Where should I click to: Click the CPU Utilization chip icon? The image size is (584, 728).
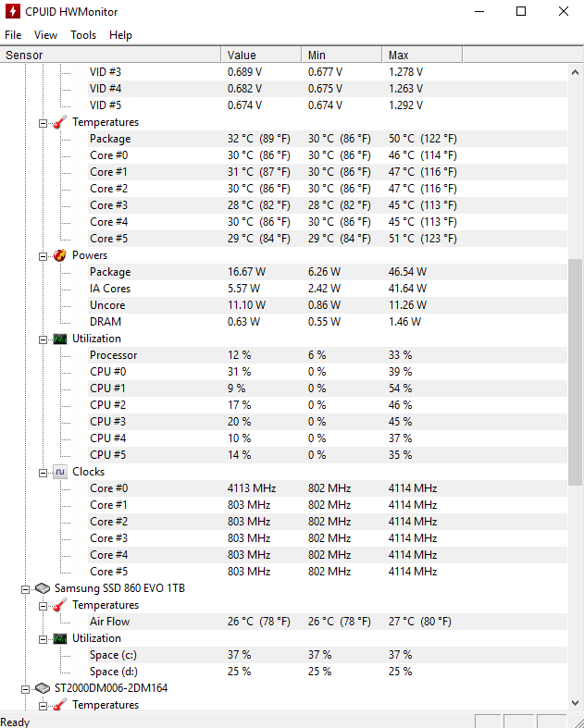59,339
